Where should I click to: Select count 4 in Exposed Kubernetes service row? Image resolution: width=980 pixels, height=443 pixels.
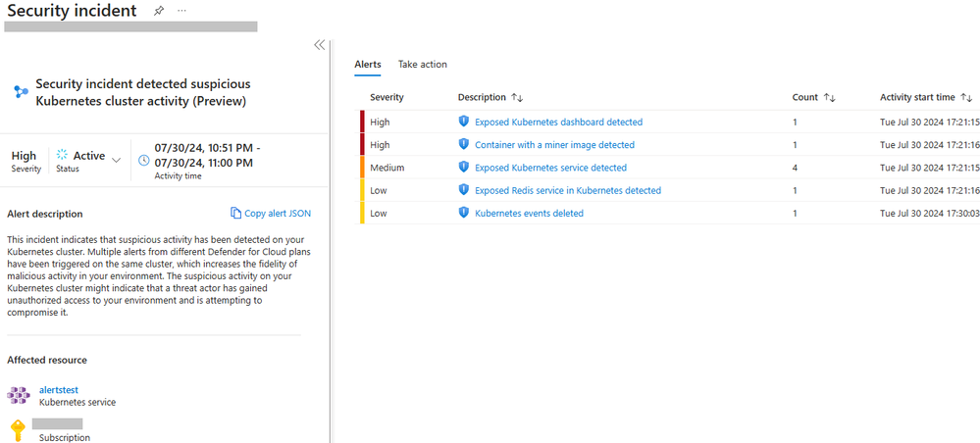click(x=795, y=168)
